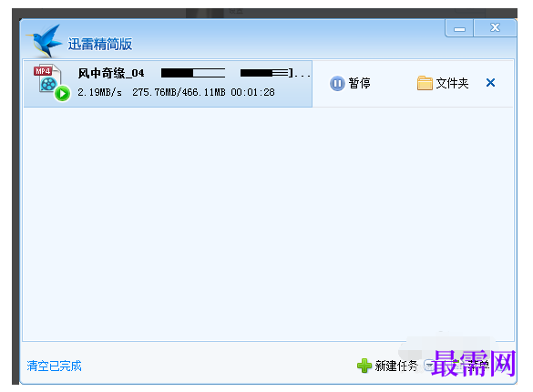Screen dimensions: 533x392
Task: Click the green plus new-task icon
Action: click(364, 366)
